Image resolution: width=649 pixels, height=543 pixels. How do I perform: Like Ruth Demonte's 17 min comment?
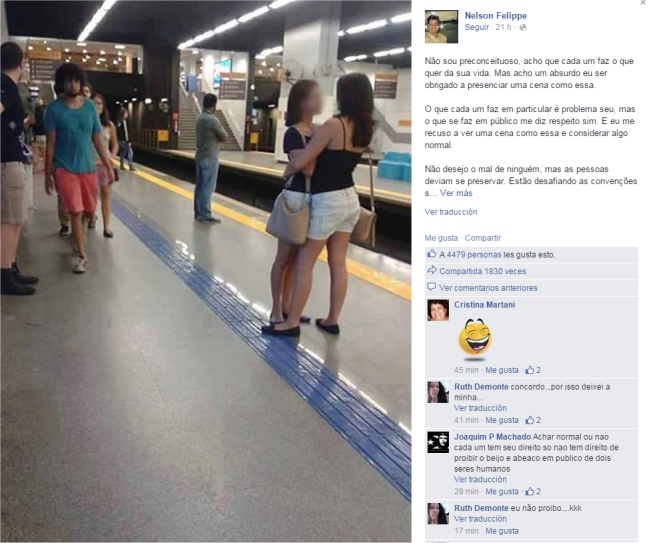[x=502, y=531]
